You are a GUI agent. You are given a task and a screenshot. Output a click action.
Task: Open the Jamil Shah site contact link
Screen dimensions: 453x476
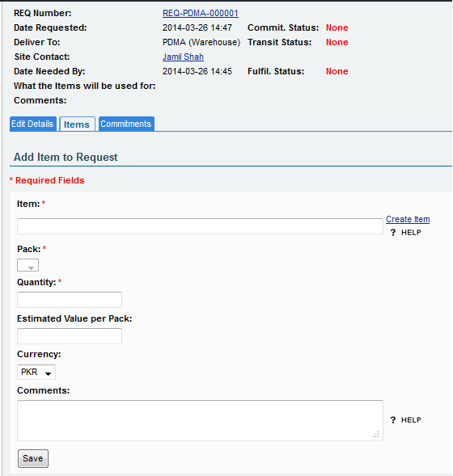pyautogui.click(x=183, y=57)
